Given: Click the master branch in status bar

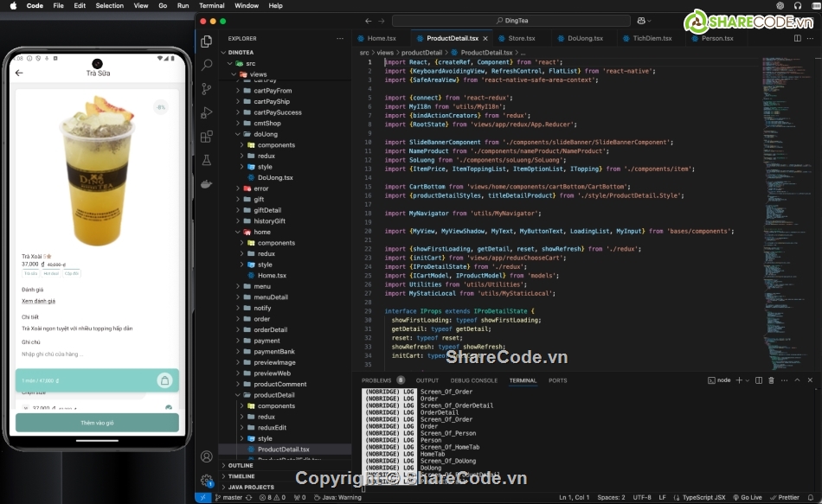Looking at the screenshot, I should click(229, 498).
